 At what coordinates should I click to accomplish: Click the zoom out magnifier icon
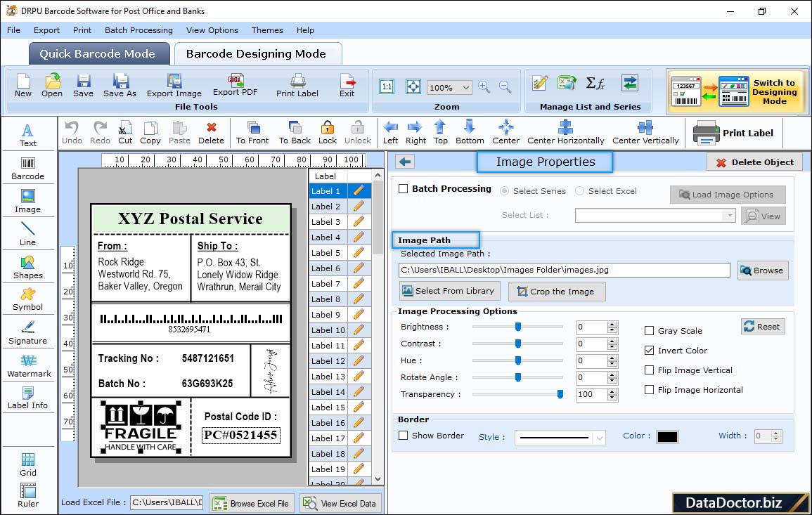505,87
